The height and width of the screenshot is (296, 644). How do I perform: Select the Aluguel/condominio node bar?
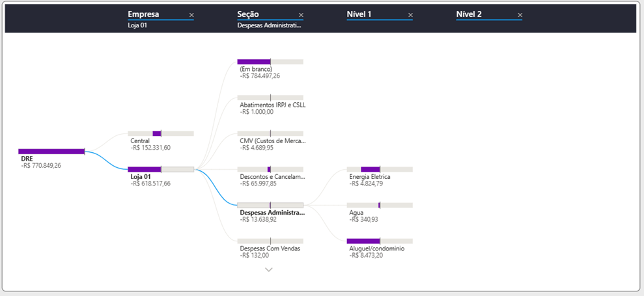point(380,241)
